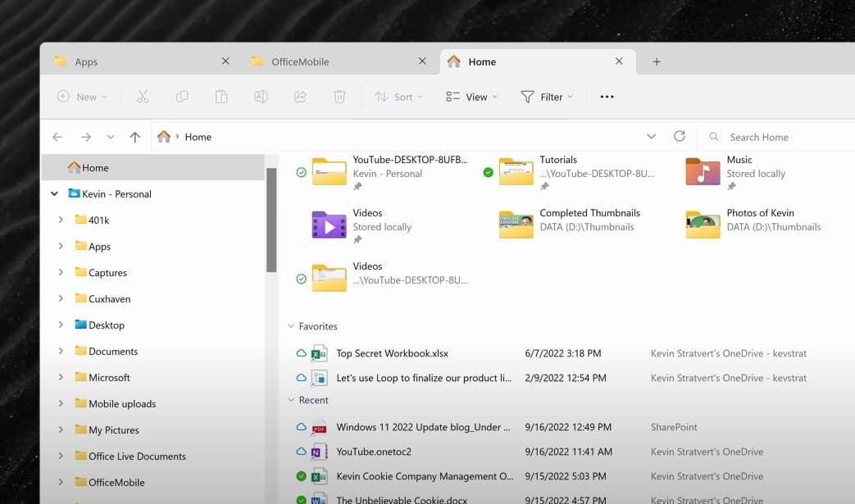Image resolution: width=855 pixels, height=504 pixels.
Task: Expand the Documents folder in tree
Action: [61, 352]
